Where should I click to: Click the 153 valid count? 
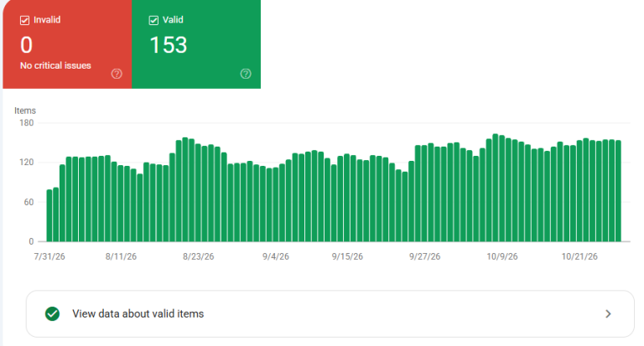click(169, 45)
